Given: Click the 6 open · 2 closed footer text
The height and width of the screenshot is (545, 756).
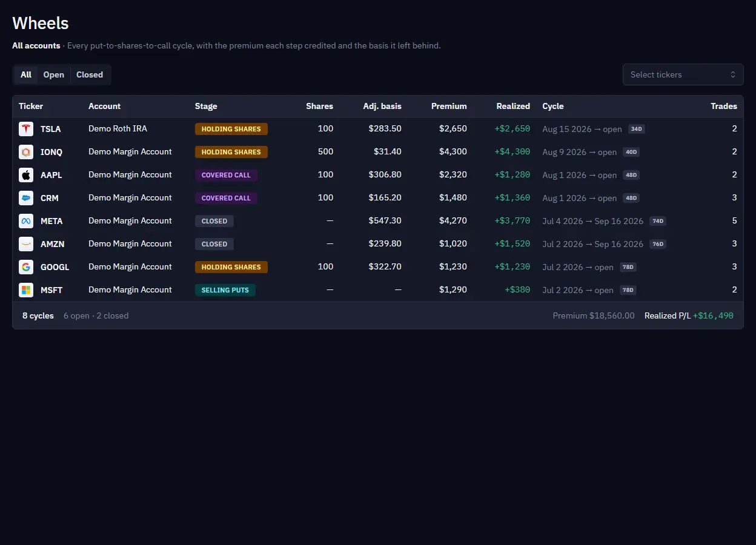Looking at the screenshot, I should 96,315.
